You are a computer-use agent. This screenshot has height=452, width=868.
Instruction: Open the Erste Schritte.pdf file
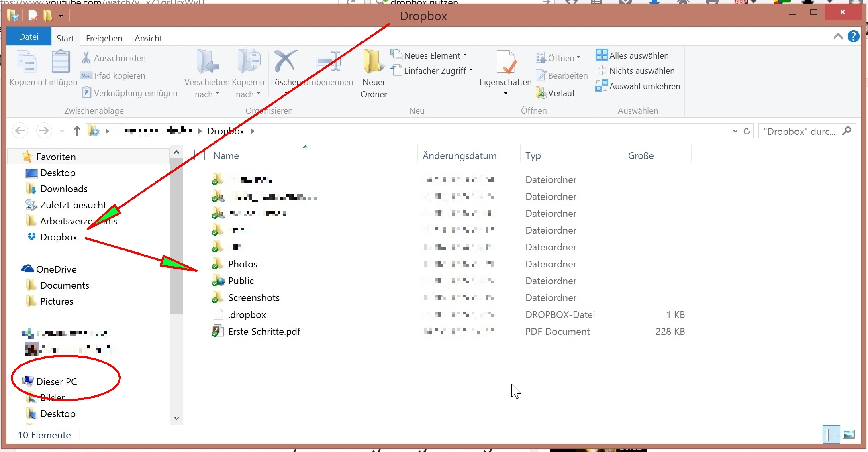[264, 332]
